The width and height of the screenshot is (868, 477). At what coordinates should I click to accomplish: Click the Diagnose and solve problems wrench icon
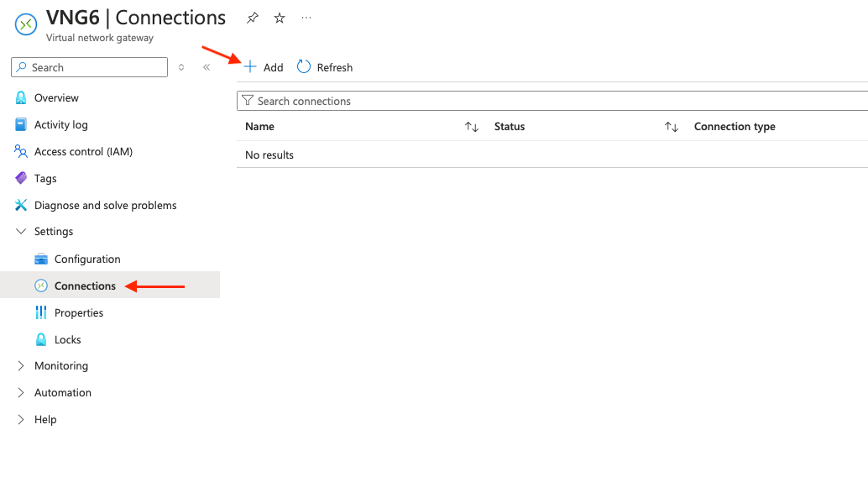point(21,205)
